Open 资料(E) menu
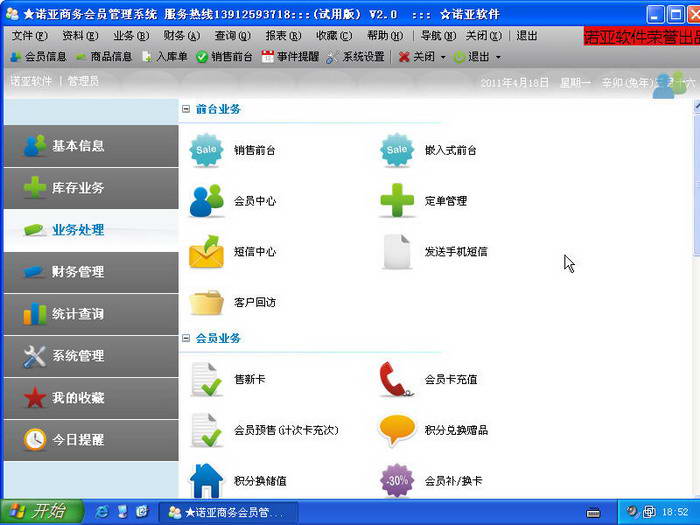 (80, 35)
